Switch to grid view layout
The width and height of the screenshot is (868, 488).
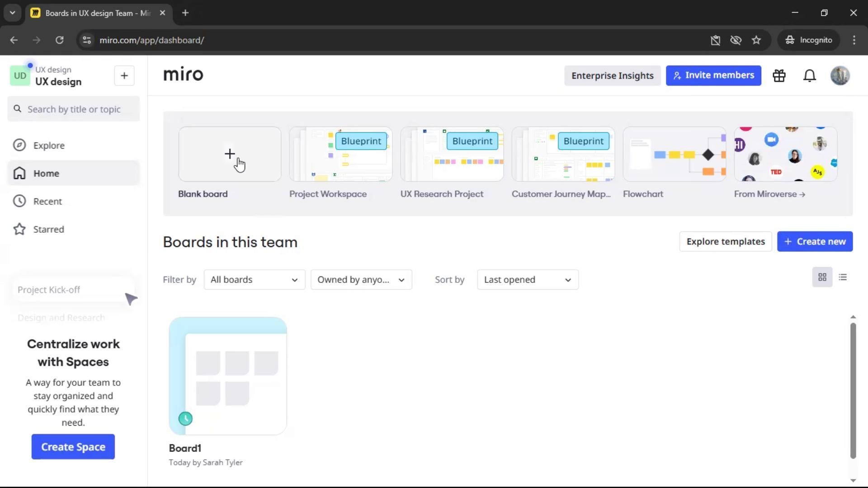tap(822, 277)
